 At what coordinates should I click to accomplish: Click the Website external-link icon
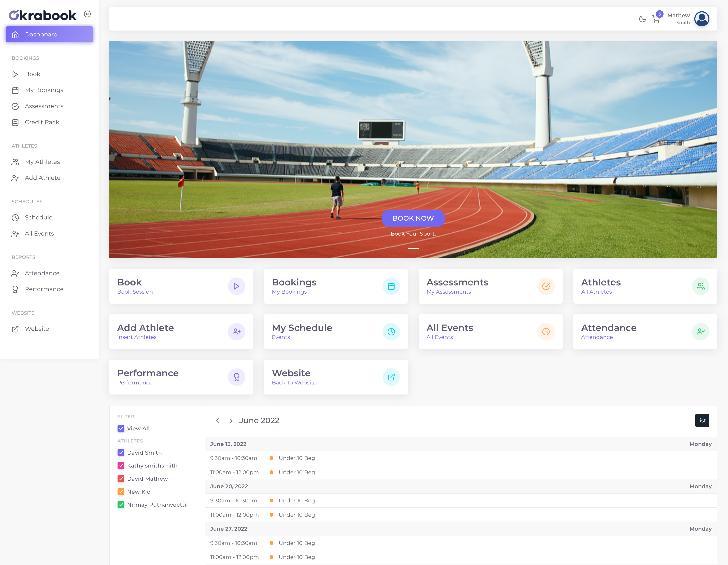(391, 376)
